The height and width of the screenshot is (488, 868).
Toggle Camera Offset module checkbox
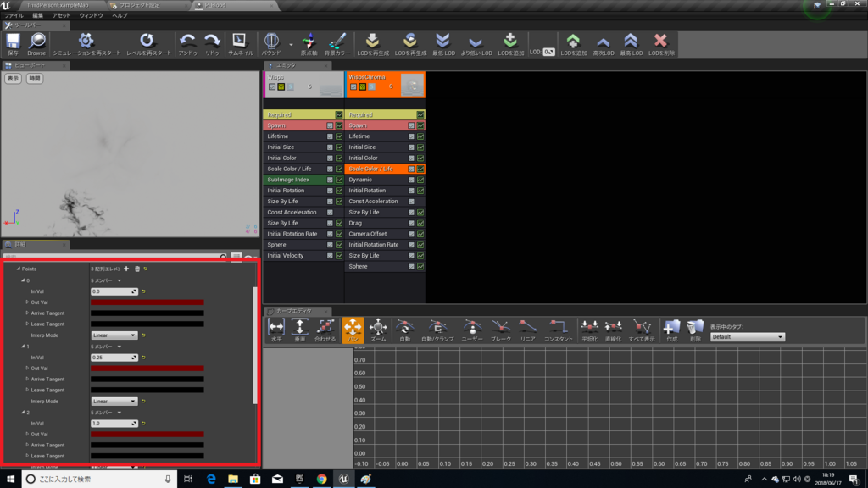point(411,234)
